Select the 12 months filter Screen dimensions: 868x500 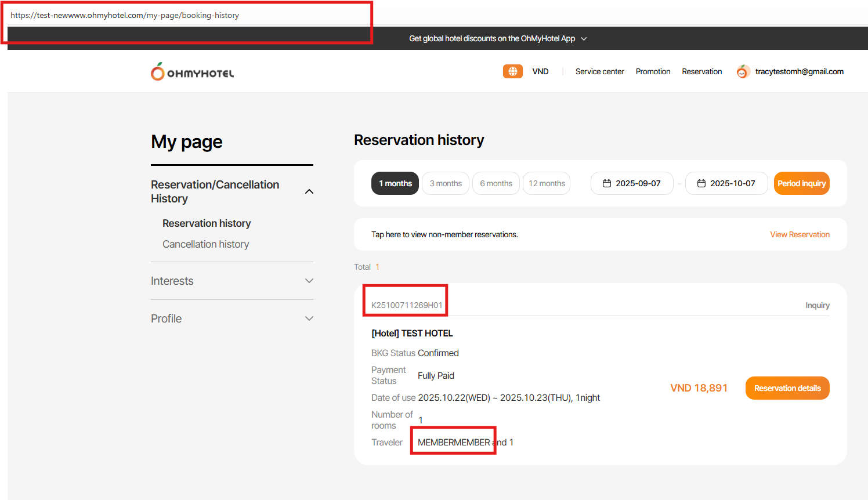tap(547, 183)
